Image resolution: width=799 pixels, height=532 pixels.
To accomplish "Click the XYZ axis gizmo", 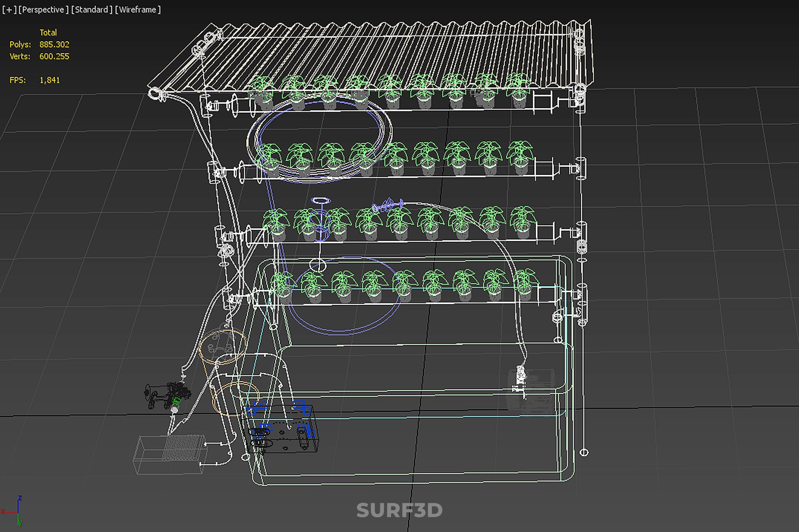I will (x=13, y=511).
